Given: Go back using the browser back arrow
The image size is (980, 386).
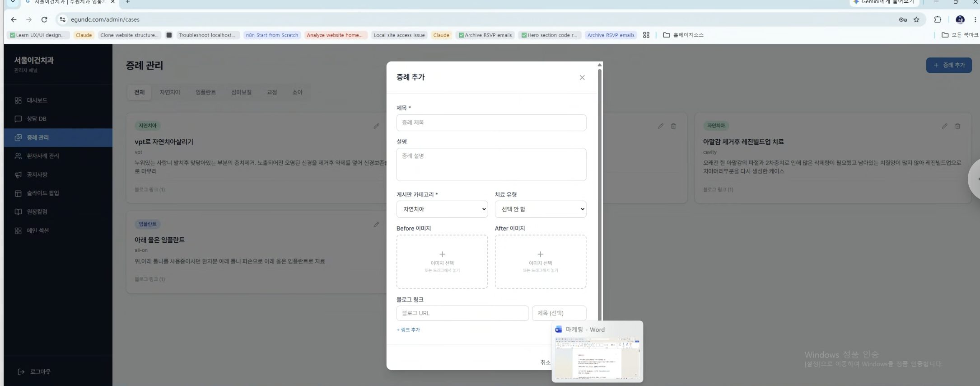Looking at the screenshot, I should 14,19.
